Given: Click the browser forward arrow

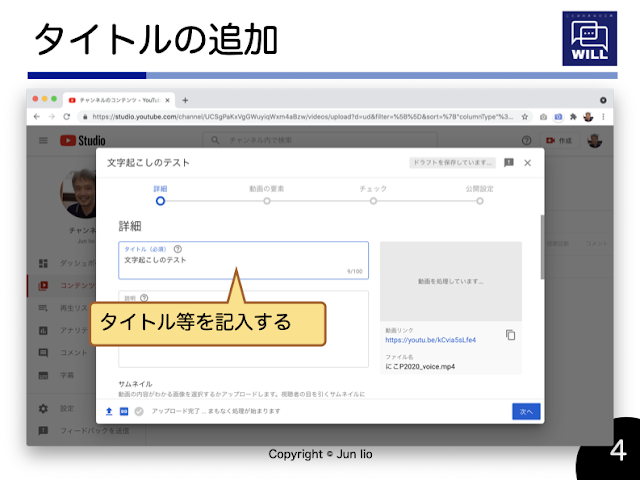Looking at the screenshot, I should [x=51, y=117].
